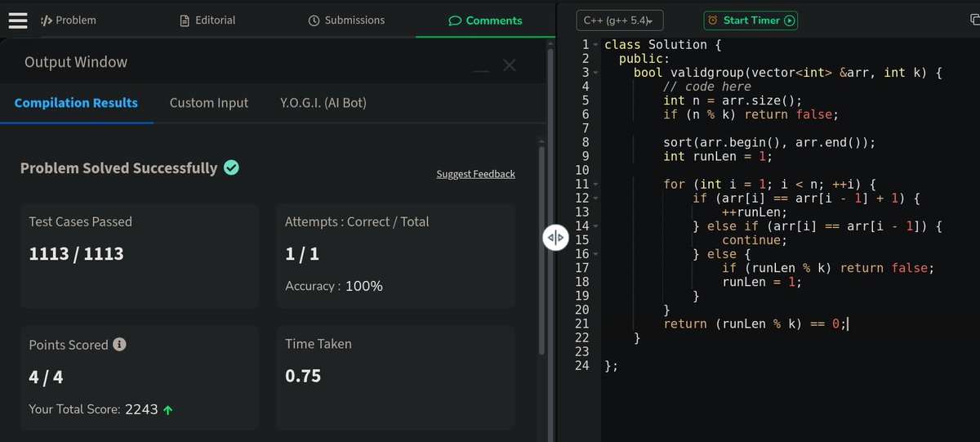Close the Output Window

(510, 65)
